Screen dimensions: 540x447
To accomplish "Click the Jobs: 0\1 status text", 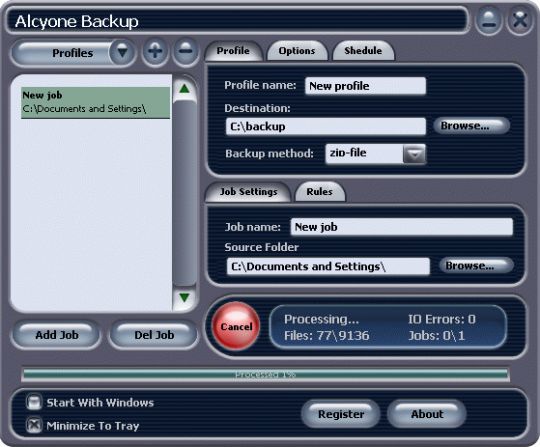I will pyautogui.click(x=436, y=335).
